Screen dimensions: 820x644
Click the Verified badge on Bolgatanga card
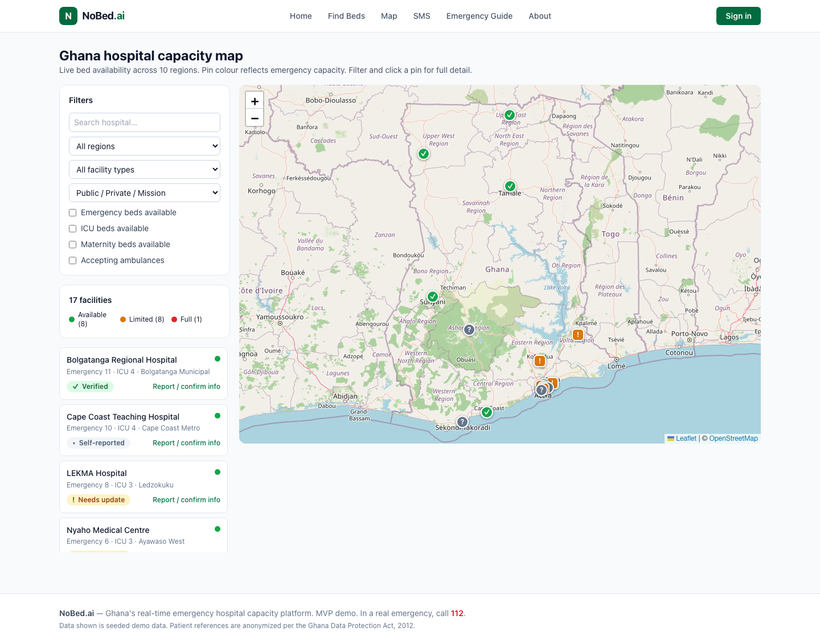click(90, 387)
